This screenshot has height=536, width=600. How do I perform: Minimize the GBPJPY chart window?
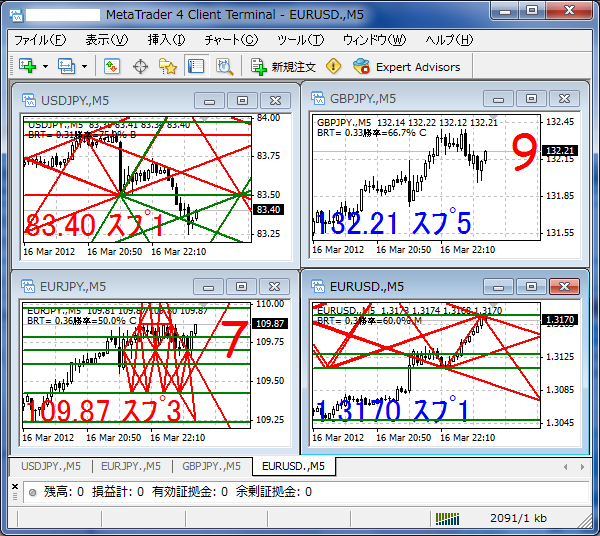tap(498, 99)
